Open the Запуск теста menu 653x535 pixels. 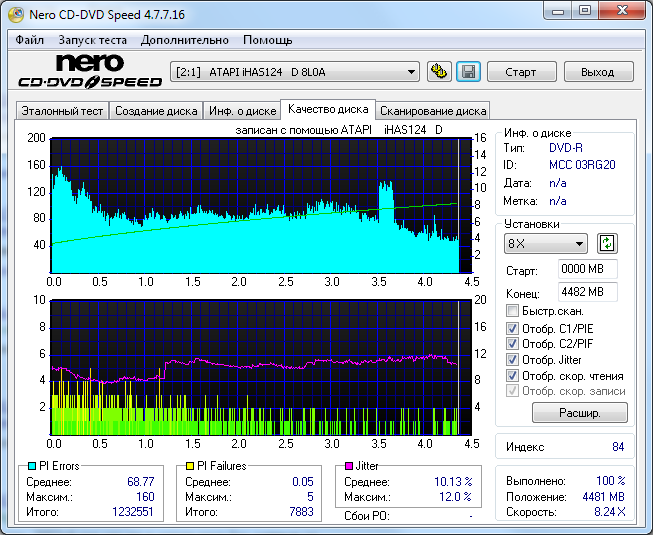pyautogui.click(x=92, y=40)
